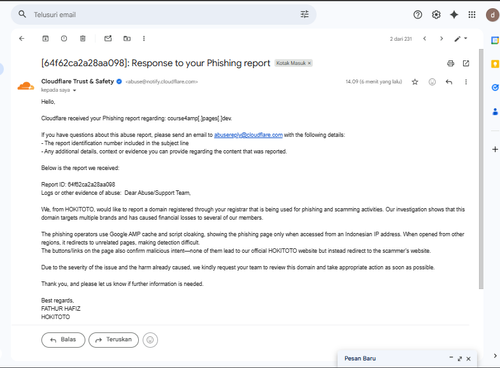
Task: Print this email conversation
Action: coord(450,63)
